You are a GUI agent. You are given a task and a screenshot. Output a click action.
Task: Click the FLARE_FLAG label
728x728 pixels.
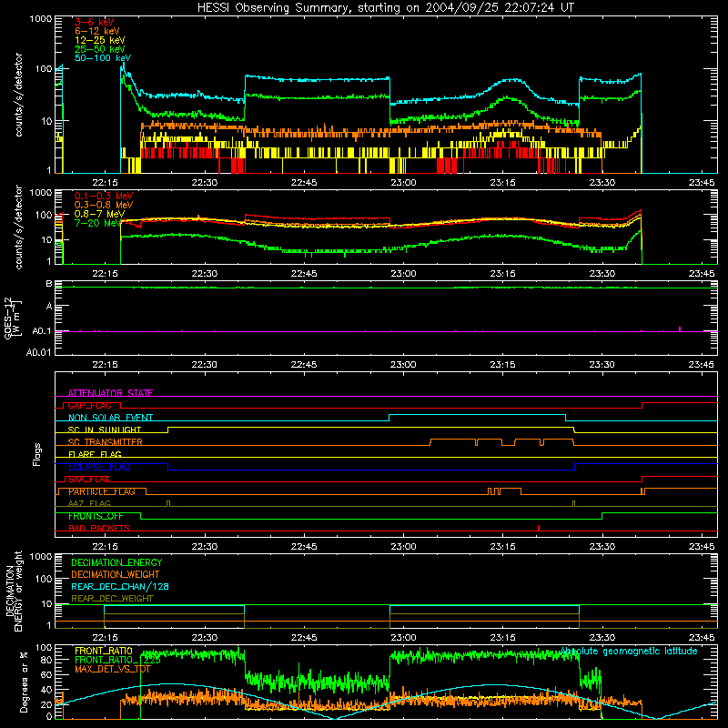click(x=95, y=454)
